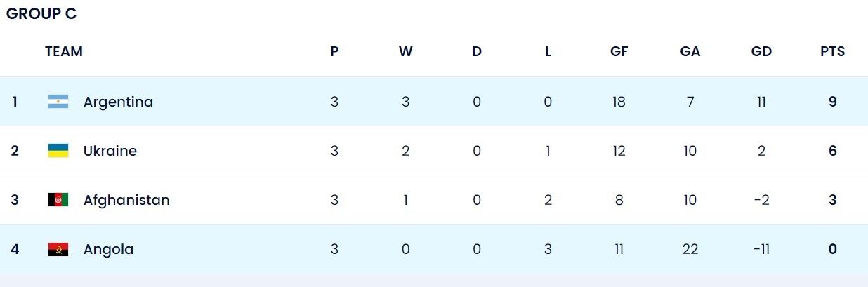Screen dimensions: 868x287
Task: Click the TEAM column header
Action: (x=64, y=51)
